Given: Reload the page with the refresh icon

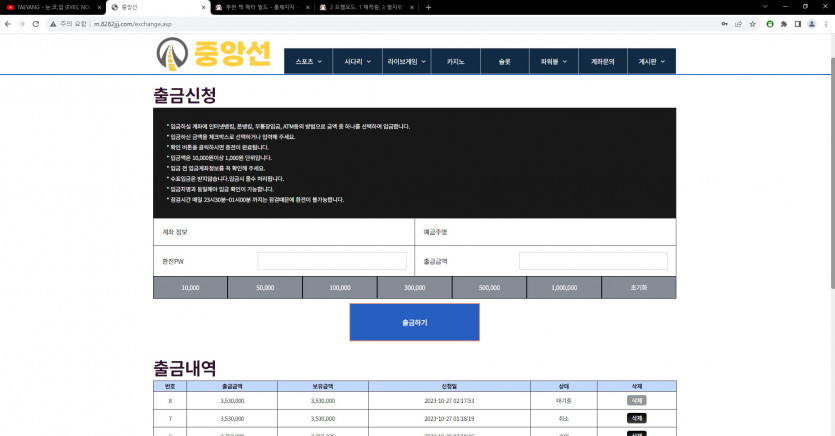Looking at the screenshot, I should [x=36, y=24].
